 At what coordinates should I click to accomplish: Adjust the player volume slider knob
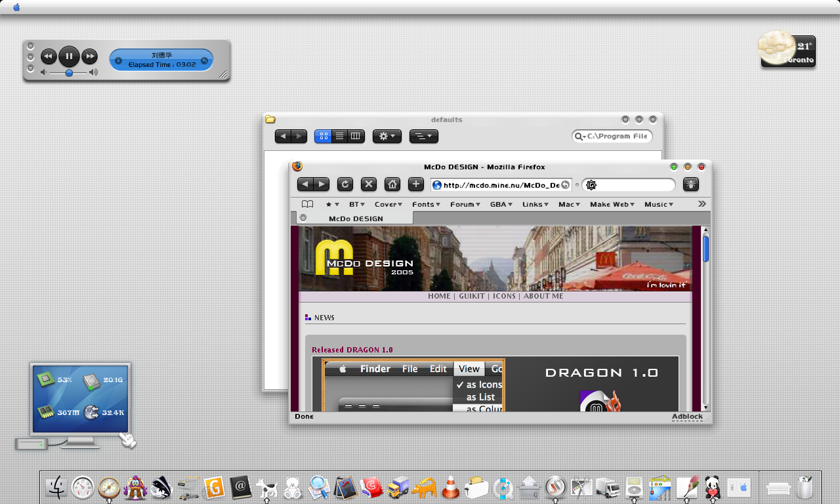coord(69,73)
